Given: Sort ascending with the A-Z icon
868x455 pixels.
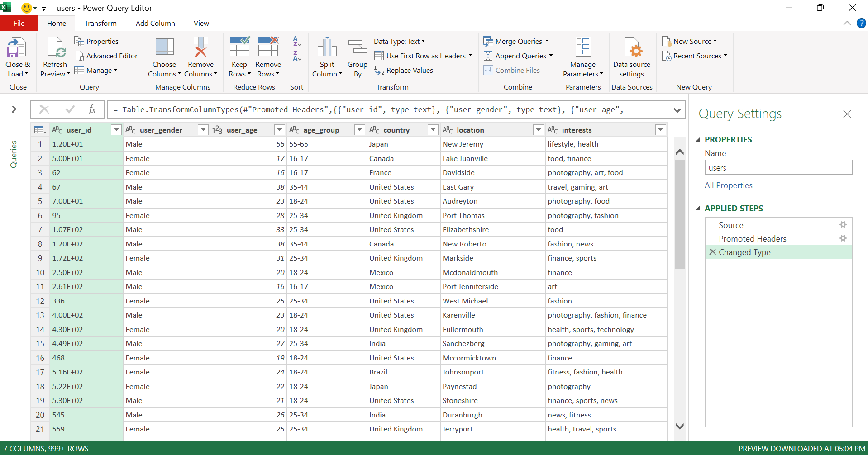Looking at the screenshot, I should (x=297, y=42).
